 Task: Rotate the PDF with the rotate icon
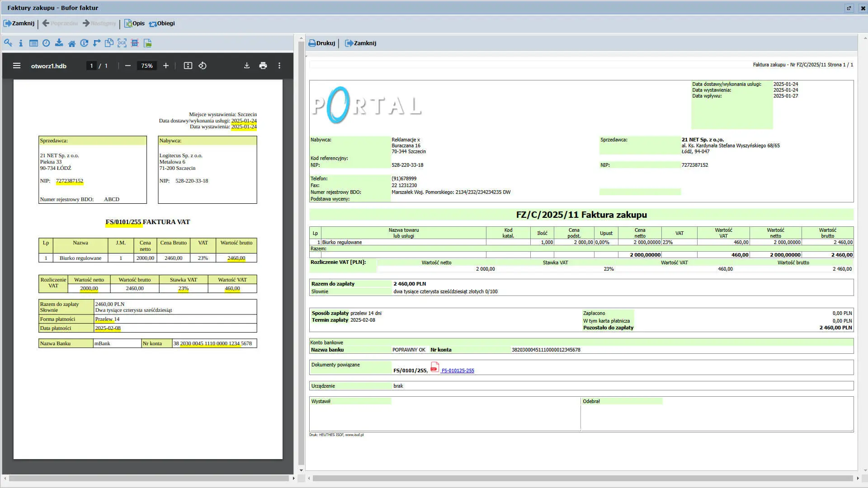tap(203, 66)
